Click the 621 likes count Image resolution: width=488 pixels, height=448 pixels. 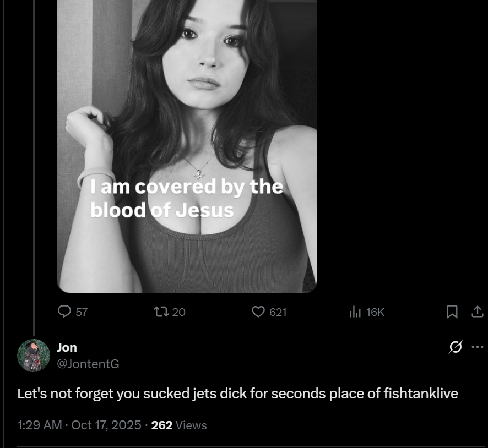[278, 312]
